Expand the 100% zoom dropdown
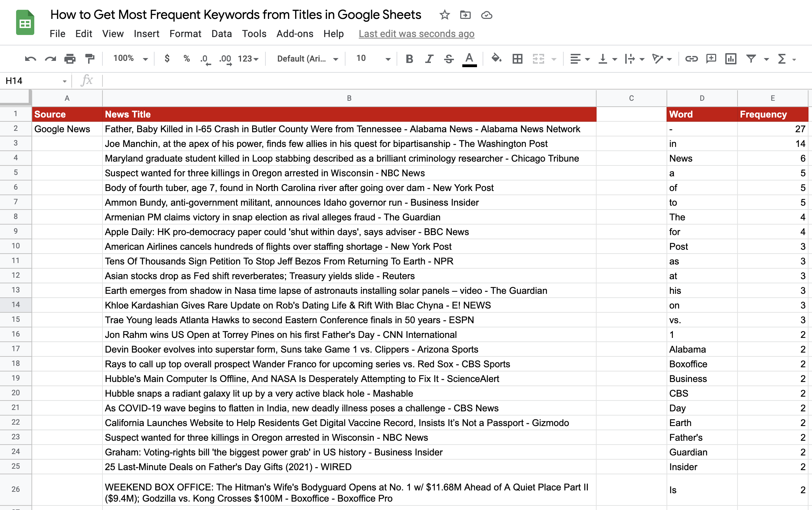The height and width of the screenshot is (510, 812). [130, 59]
